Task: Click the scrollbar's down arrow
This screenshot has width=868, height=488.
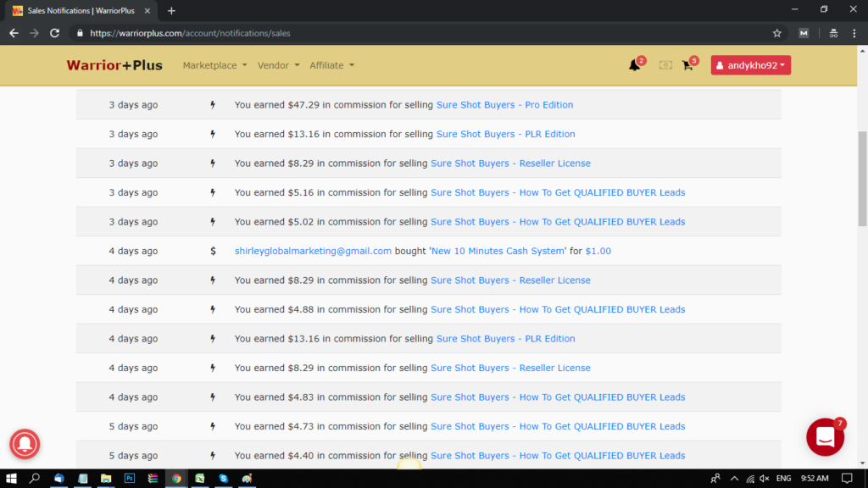Action: 862,463
